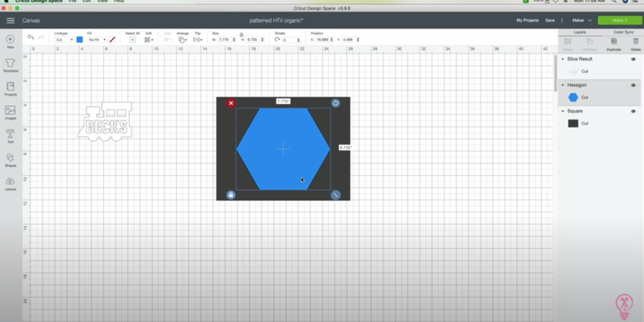Collapse the Square layer group

coord(562,111)
